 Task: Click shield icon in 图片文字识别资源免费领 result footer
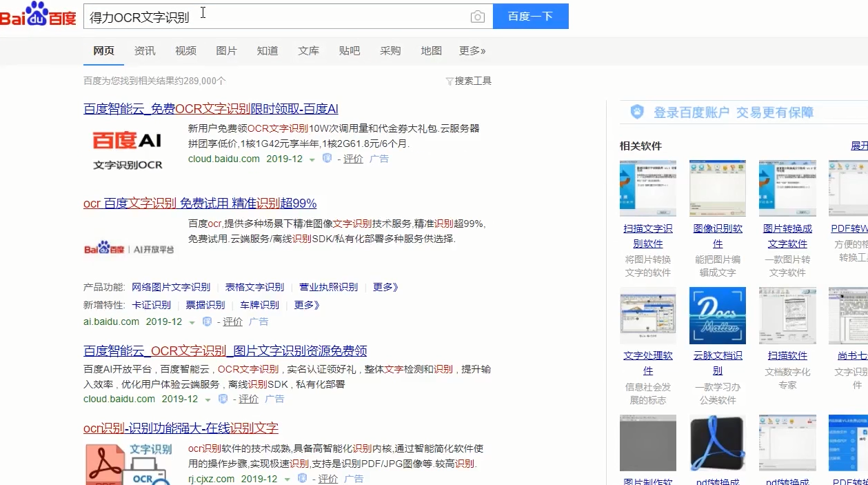[x=223, y=399]
